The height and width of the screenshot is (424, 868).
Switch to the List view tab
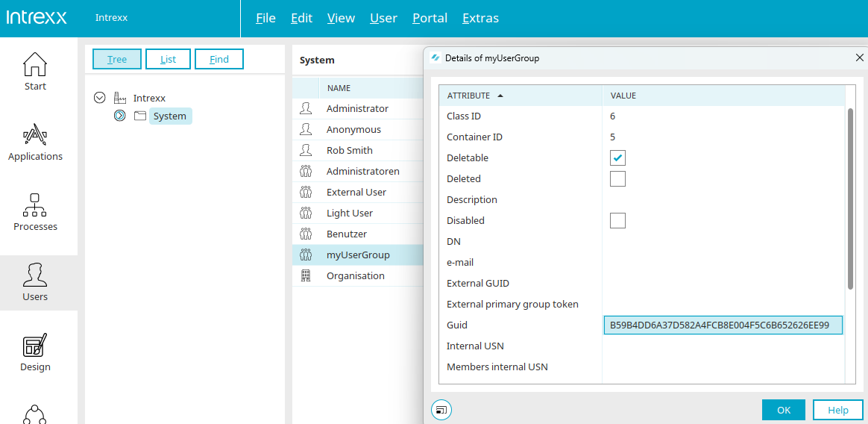[169, 59]
